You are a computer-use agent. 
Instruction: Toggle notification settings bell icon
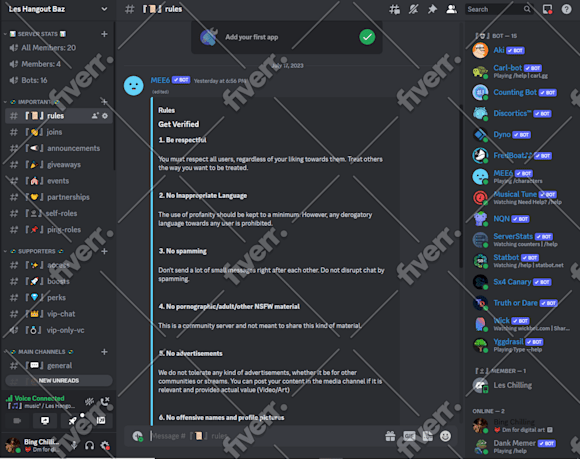(413, 9)
